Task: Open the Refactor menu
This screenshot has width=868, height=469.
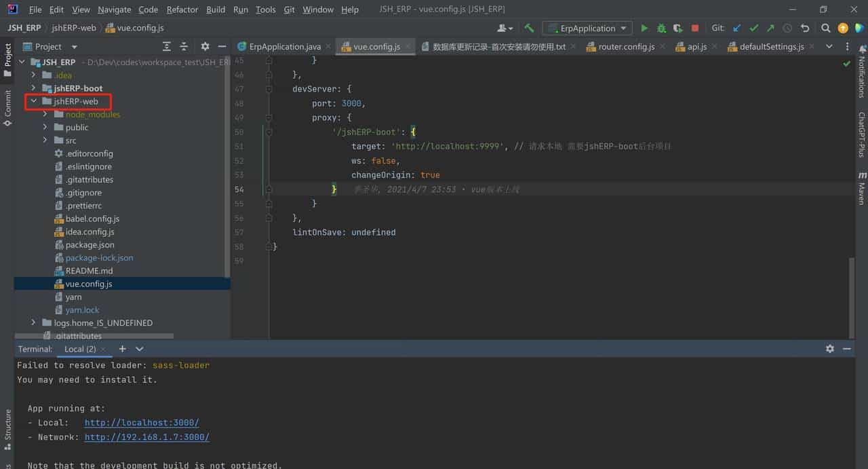Action: [x=182, y=10]
